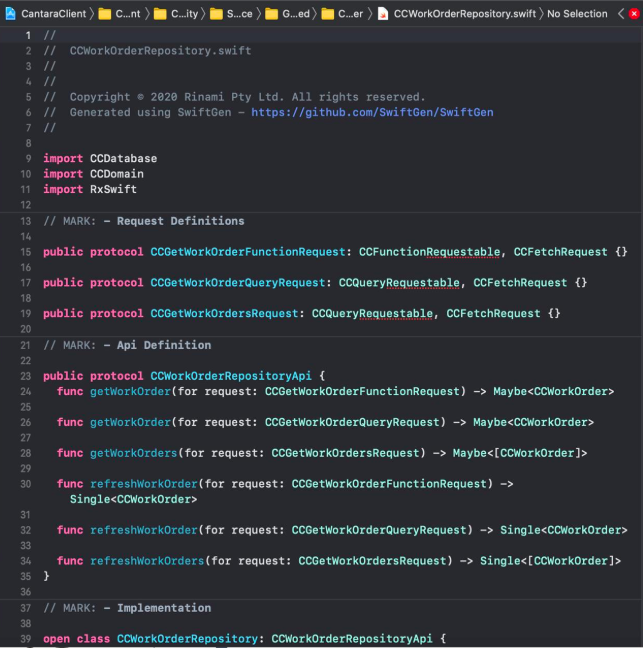
Task: Click CCGetWorkOrdersRequest protocol name on line 19
Action: click(224, 313)
